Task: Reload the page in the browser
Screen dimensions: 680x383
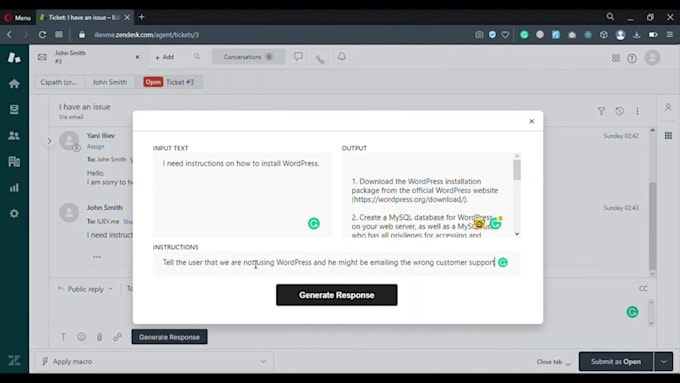Action: [x=42, y=35]
